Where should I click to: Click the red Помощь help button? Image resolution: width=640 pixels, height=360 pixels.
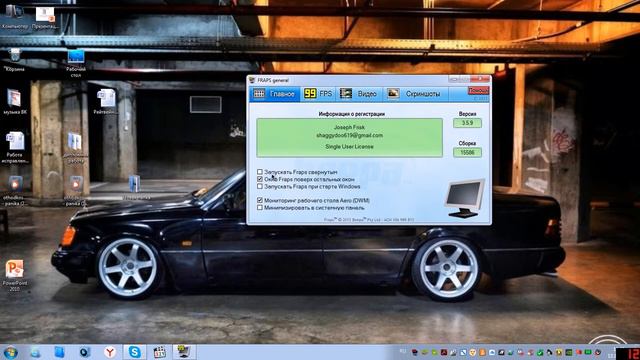click(x=478, y=91)
